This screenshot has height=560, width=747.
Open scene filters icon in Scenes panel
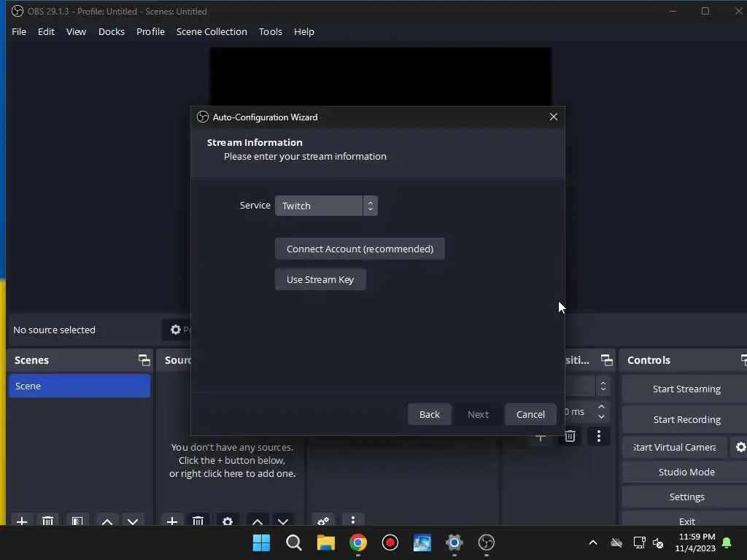click(77, 521)
